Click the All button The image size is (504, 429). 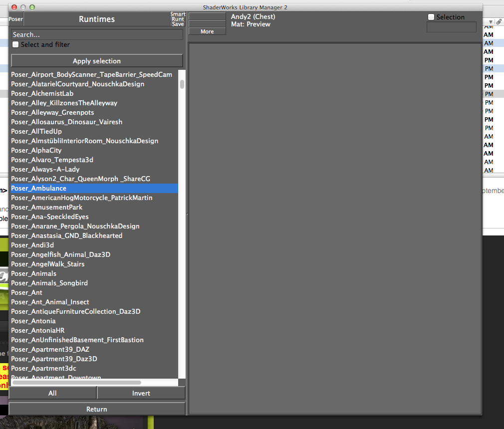(x=52, y=393)
